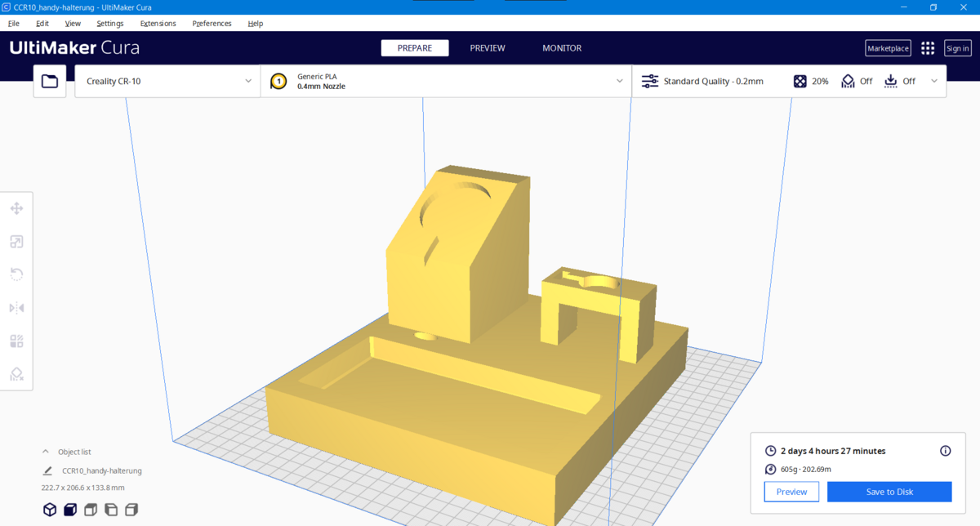Screen dimensions: 980x526
Task: Open the Per Model Settings tool
Action: [16, 341]
